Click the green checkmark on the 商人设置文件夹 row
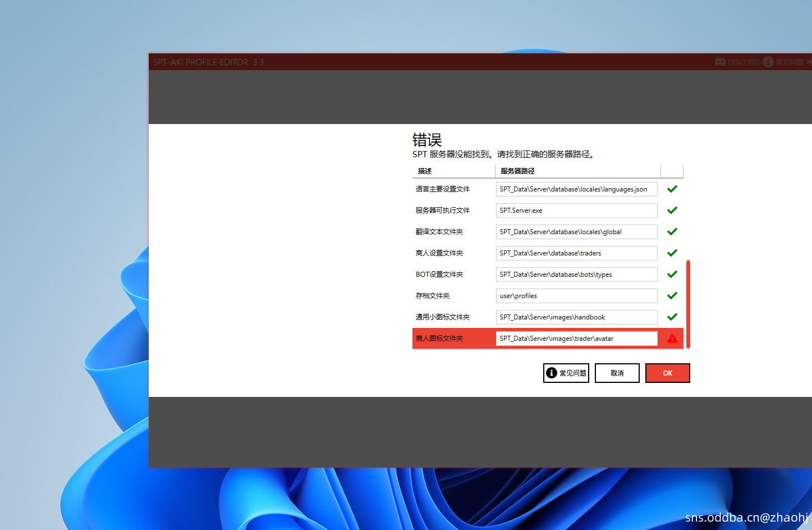The height and width of the screenshot is (530, 812). [x=672, y=253]
